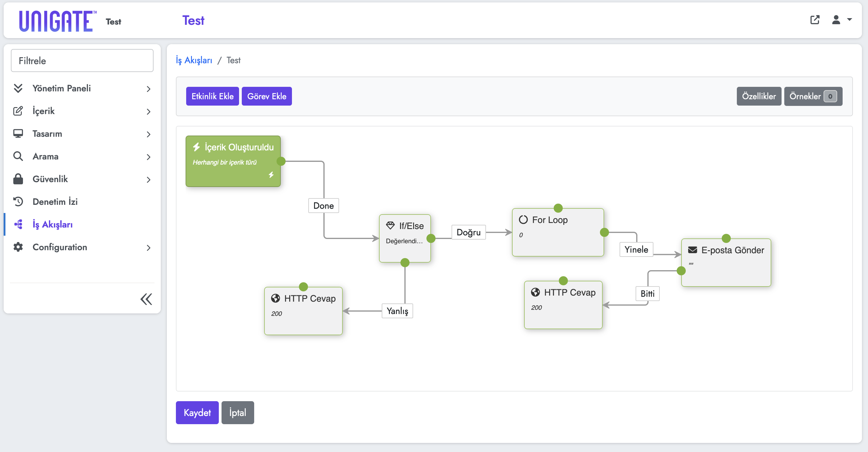Click output endpoint dot of İçerik Oluşturuldu

281,161
